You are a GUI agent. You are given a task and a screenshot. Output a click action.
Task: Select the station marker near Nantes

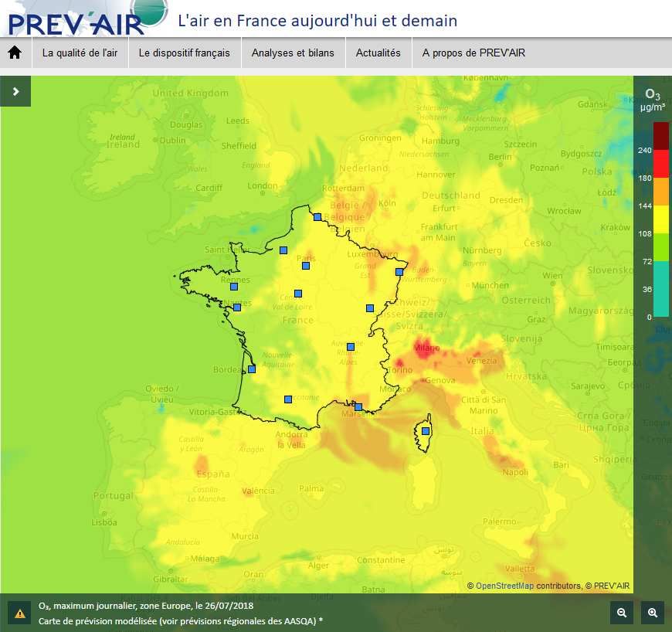click(x=237, y=308)
